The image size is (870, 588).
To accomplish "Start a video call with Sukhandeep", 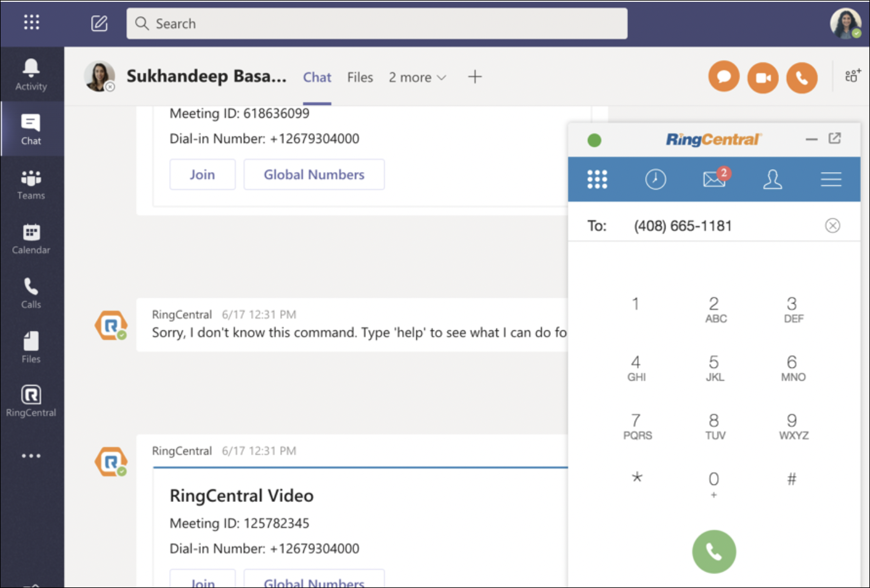I will point(763,77).
